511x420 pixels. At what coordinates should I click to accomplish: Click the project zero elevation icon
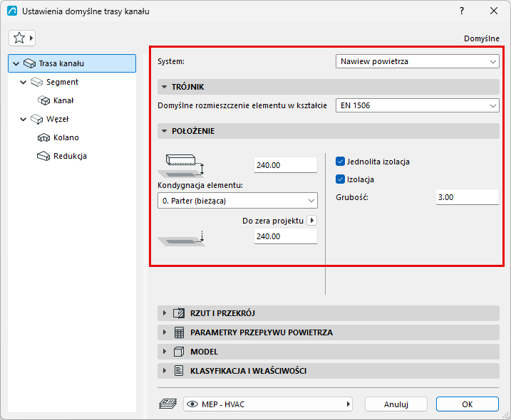click(181, 238)
